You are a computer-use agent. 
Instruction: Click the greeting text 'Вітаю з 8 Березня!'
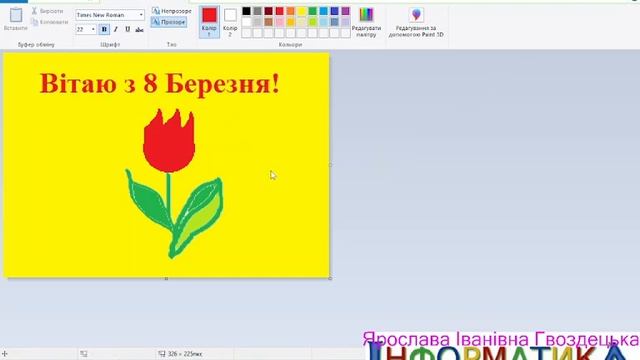coord(160,84)
